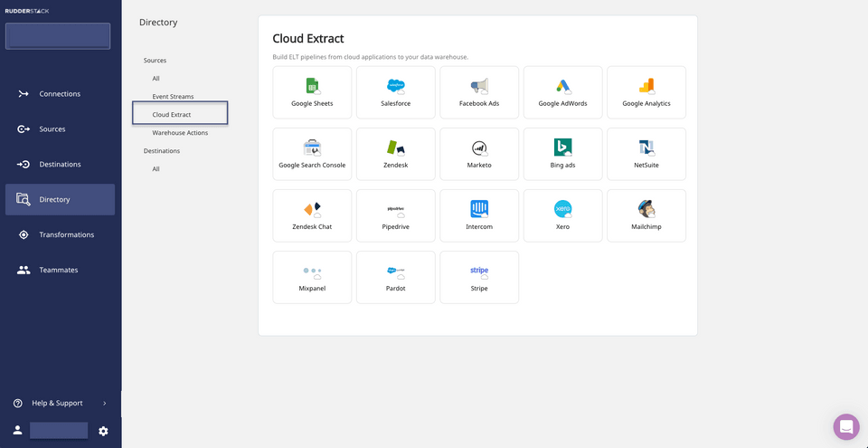
Task: Click the Cloud Extract page heading
Action: (308, 38)
